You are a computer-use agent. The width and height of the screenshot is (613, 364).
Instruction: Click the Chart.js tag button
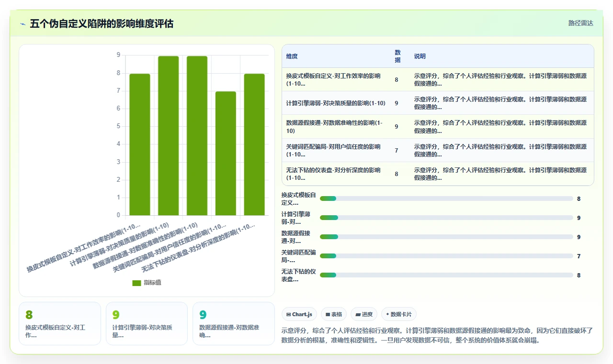click(299, 314)
